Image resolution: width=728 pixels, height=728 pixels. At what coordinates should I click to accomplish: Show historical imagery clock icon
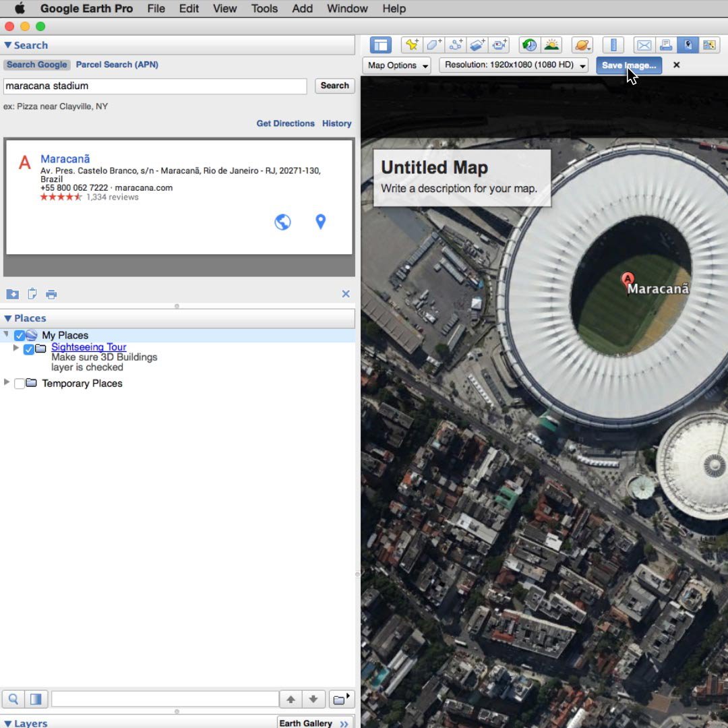click(529, 45)
